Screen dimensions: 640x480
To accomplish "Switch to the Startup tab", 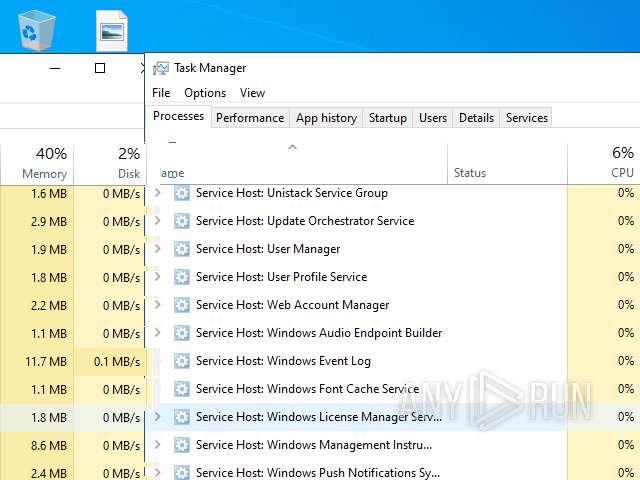I will 387,118.
